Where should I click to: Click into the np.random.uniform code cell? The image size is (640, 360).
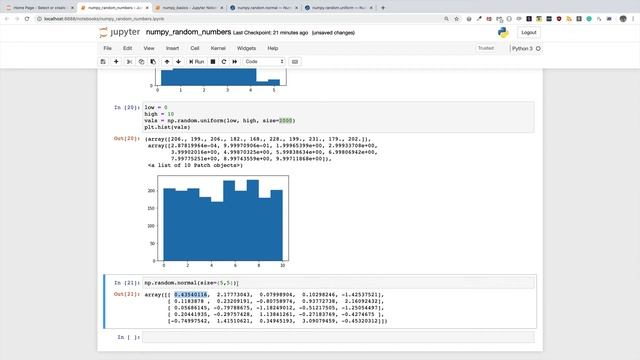pos(338,117)
